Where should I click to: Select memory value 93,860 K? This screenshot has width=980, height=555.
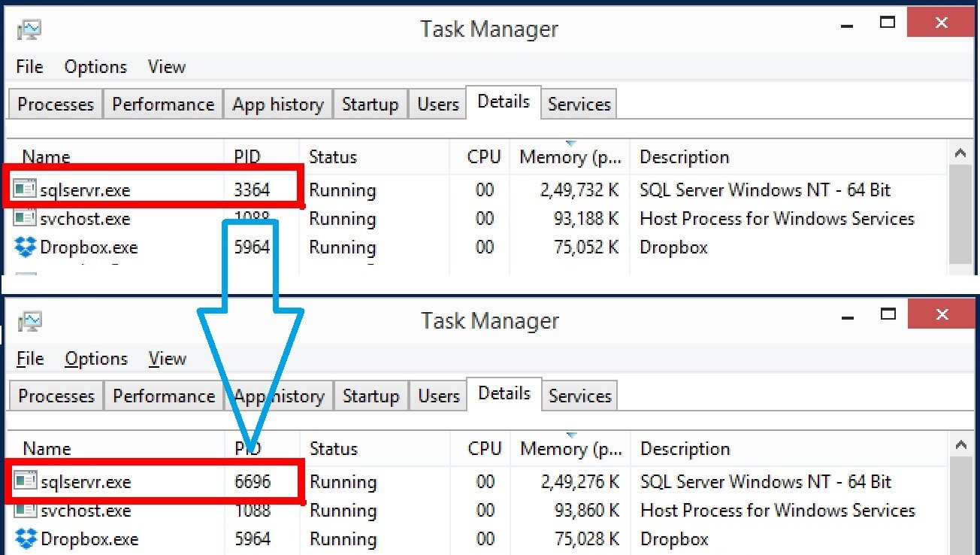tap(588, 511)
